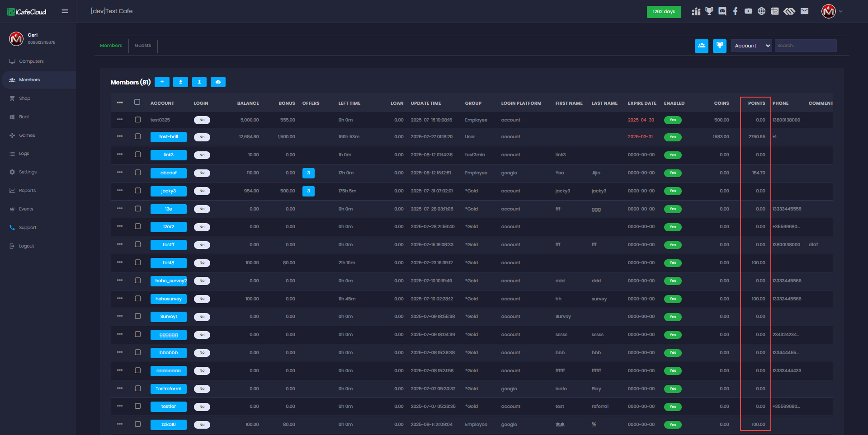Image resolution: width=868 pixels, height=435 pixels.
Task: Open the three-dot menu for test-brill row
Action: [x=120, y=136]
